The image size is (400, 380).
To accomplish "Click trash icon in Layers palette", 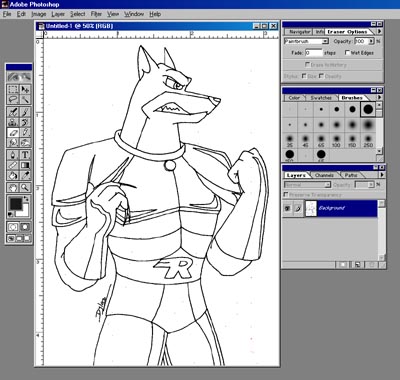I will click(x=372, y=265).
